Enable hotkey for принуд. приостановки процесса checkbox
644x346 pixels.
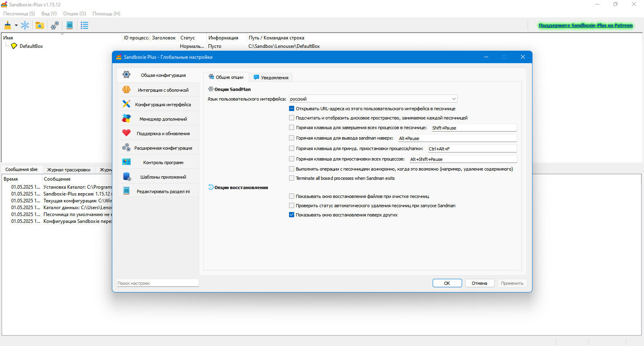(291, 148)
